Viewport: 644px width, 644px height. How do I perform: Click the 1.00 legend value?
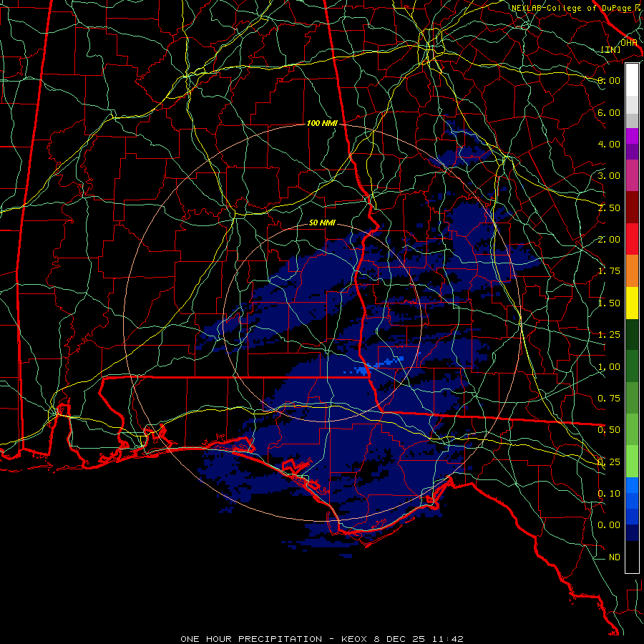coord(608,367)
